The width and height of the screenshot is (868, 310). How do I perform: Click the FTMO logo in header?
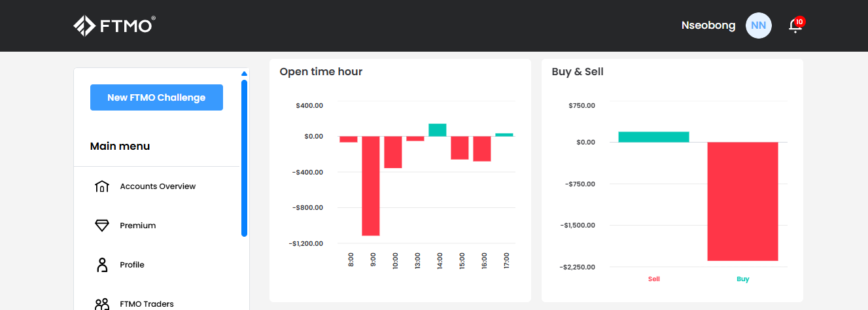pyautogui.click(x=114, y=26)
